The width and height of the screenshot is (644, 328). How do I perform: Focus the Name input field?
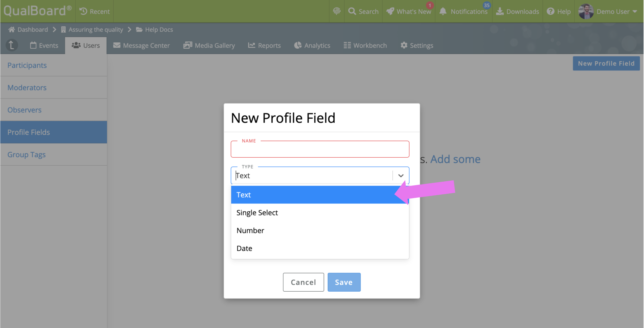[x=320, y=149]
